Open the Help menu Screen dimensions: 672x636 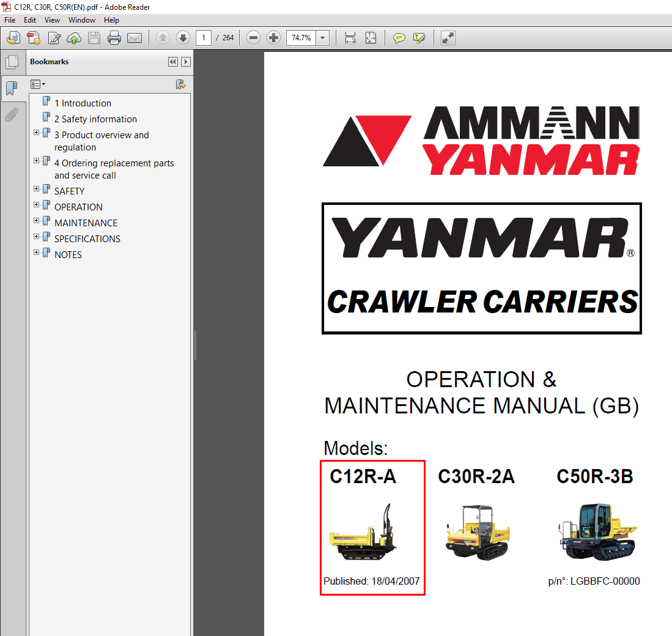[x=111, y=20]
